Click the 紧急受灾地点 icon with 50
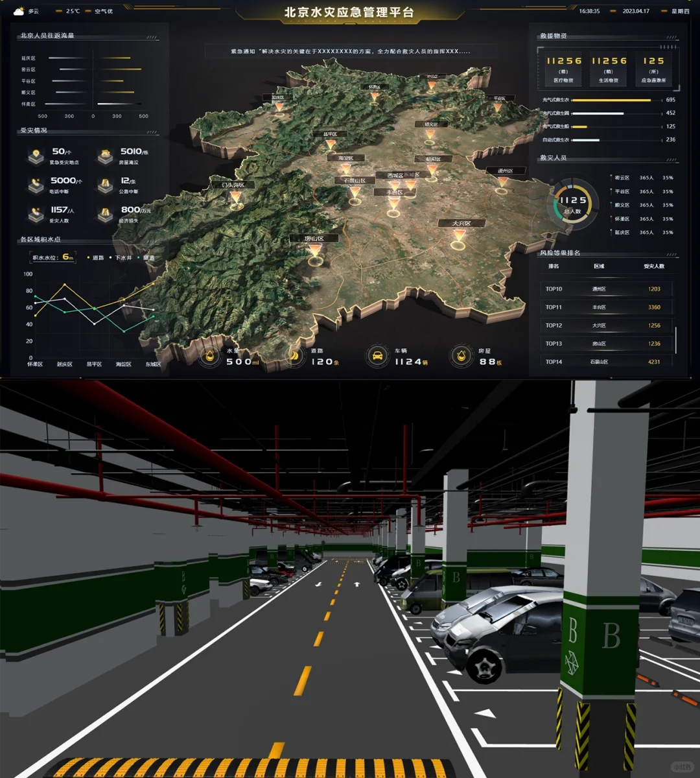700x778 pixels. [36, 156]
